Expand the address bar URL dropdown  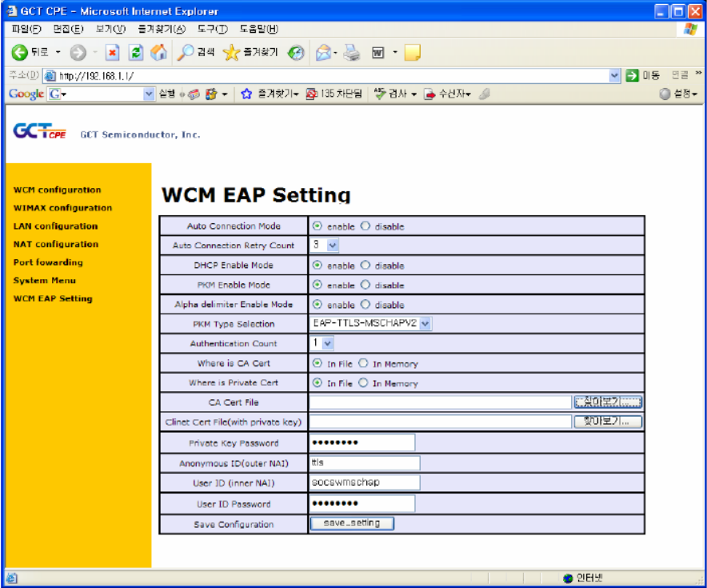(x=614, y=75)
